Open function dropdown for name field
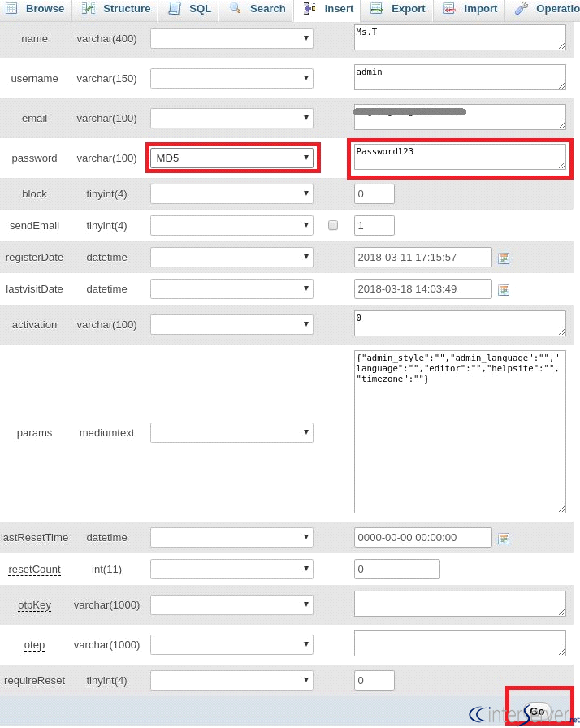This screenshot has width=580, height=728. click(x=232, y=38)
